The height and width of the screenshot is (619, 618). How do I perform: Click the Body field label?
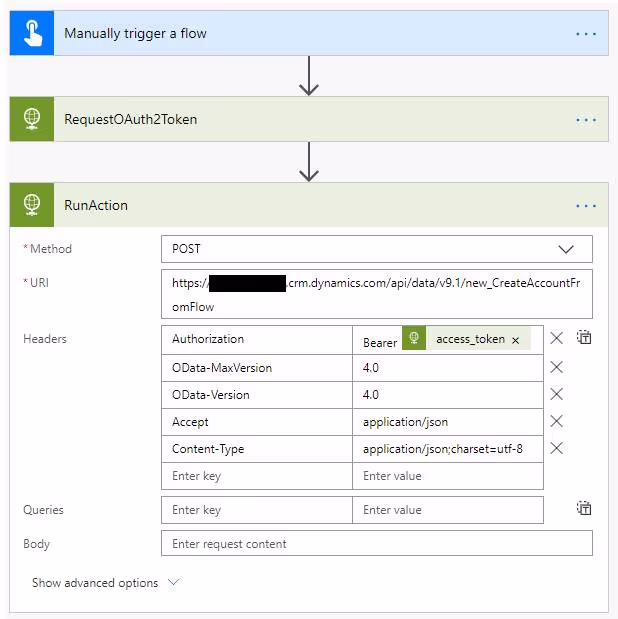click(36, 544)
